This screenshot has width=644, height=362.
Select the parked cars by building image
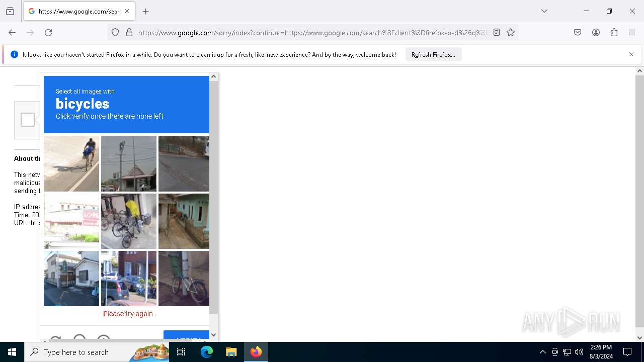click(x=129, y=279)
